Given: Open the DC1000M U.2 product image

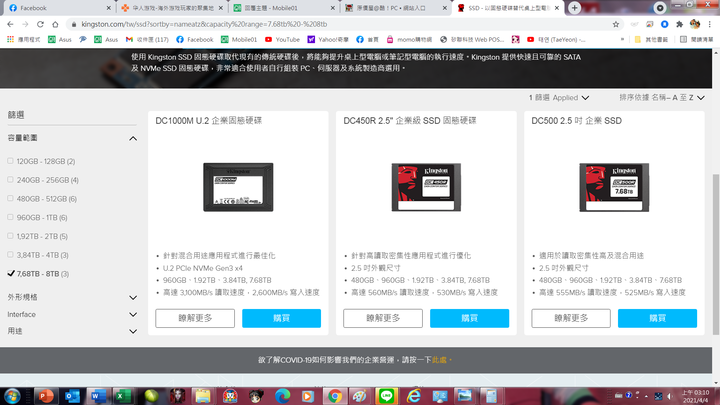Looking at the screenshot, I should point(238,187).
